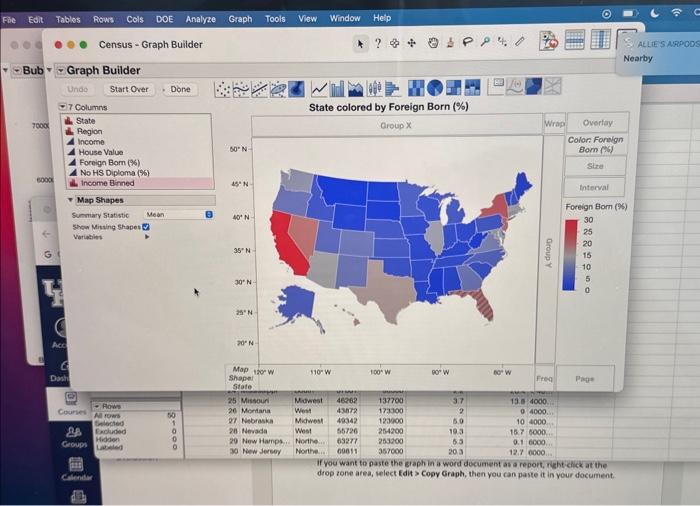Choose the Parallel plot element
The width and height of the screenshot is (700, 506).
click(553, 86)
